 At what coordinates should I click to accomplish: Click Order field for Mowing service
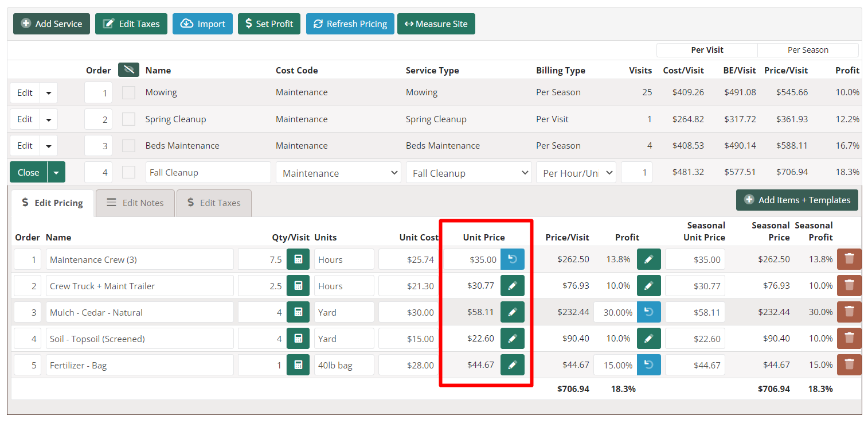click(98, 93)
